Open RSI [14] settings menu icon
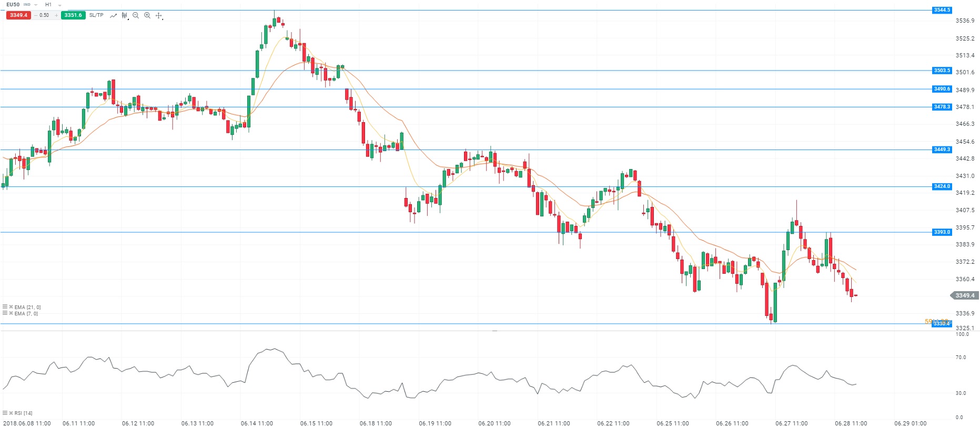 [x=5, y=413]
